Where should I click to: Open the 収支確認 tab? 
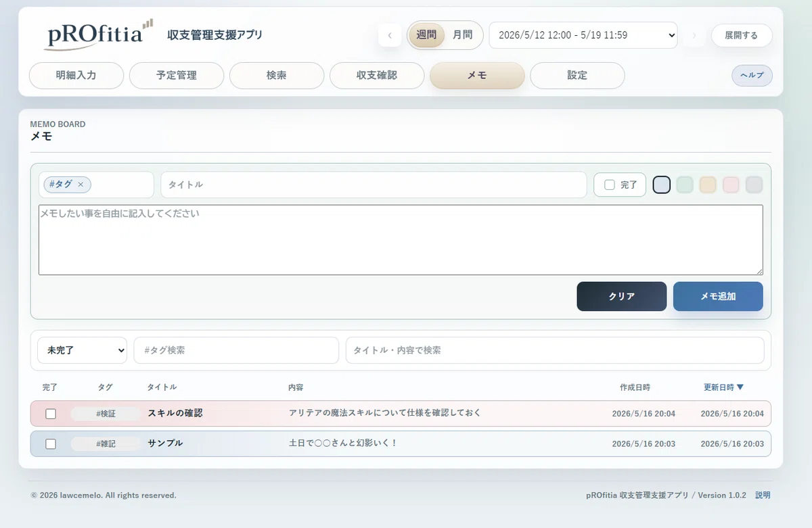pos(377,76)
